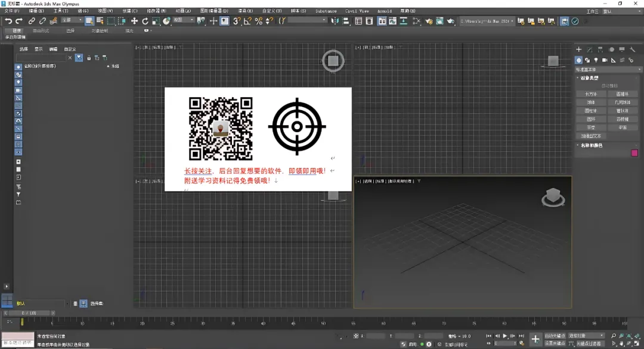Click the 圆环 torus primitive button
644x349 pixels.
pyautogui.click(x=590, y=119)
